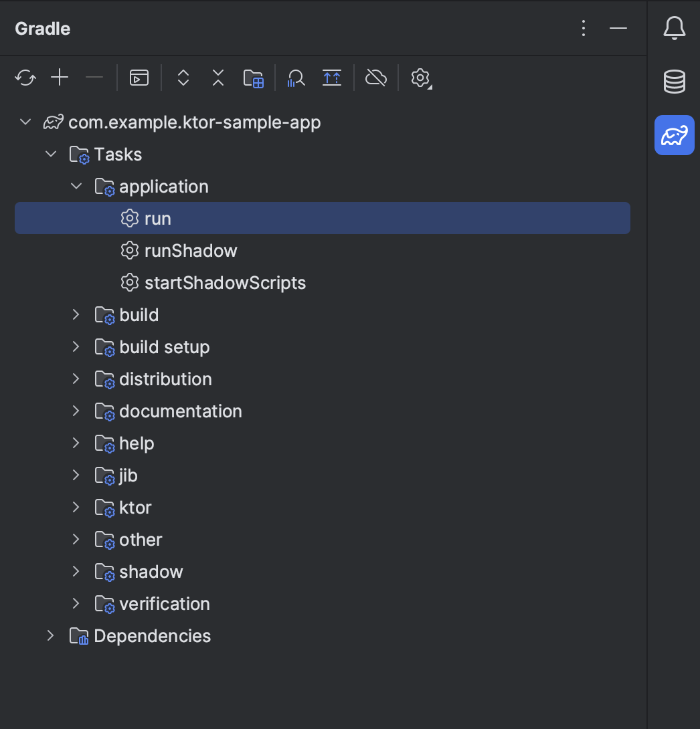700x729 pixels.
Task: Open the Gradle panel options menu
Action: (584, 28)
